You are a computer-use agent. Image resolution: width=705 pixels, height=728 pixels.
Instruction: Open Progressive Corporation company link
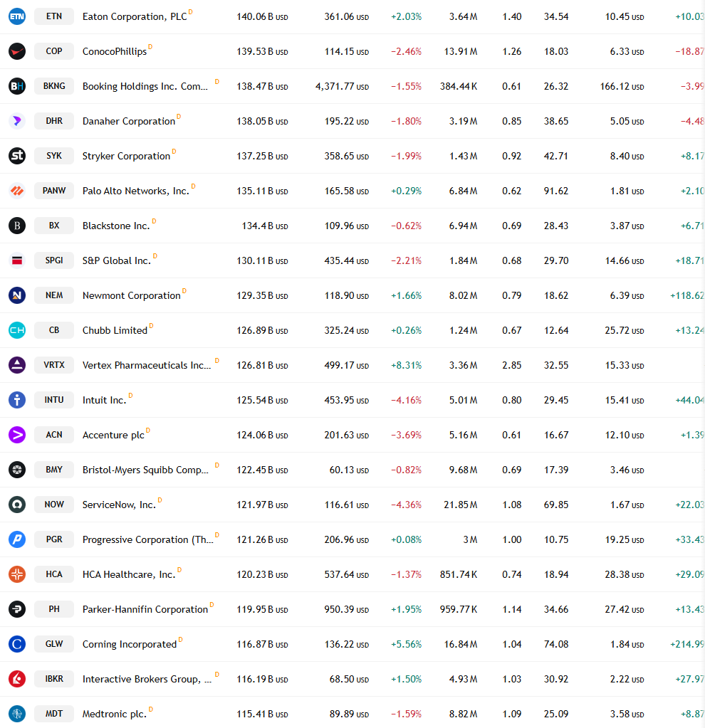coord(148,539)
